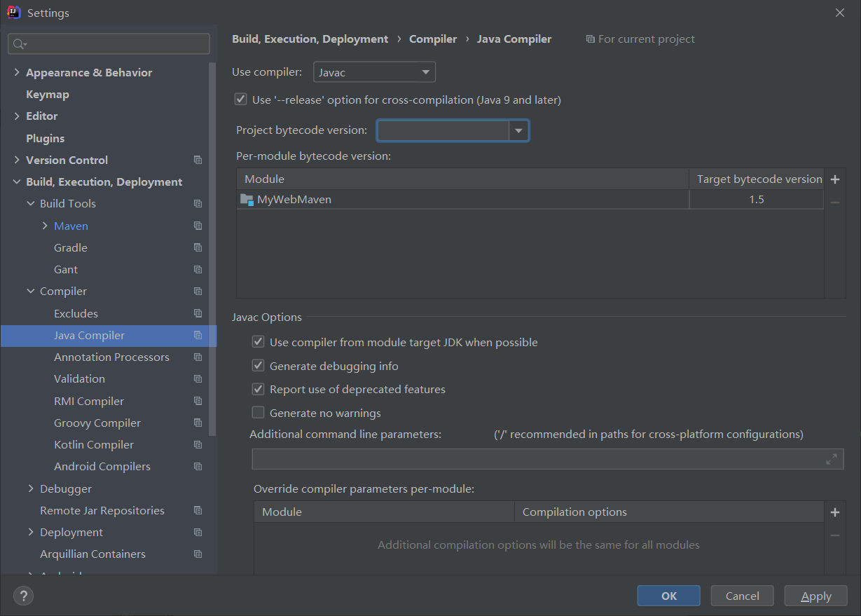Open the Use compiler Javac dropdown
The height and width of the screenshot is (616, 861).
click(374, 72)
